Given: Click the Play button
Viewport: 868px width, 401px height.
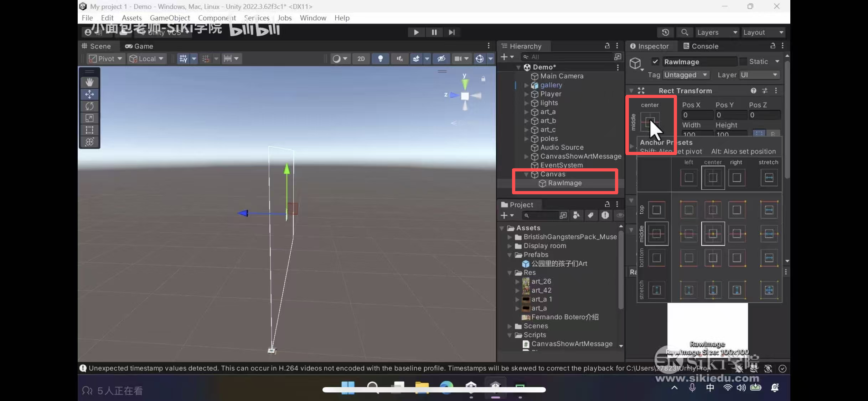Looking at the screenshot, I should tap(416, 32).
